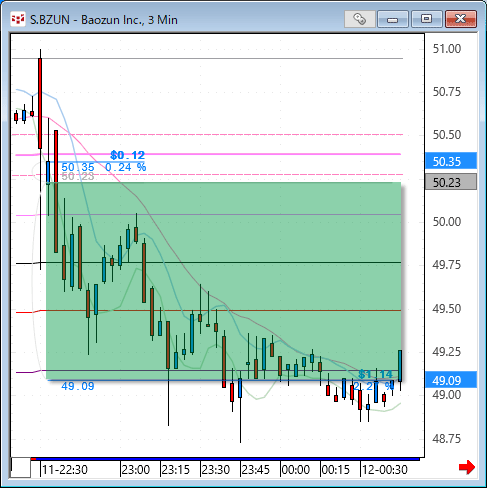This screenshot has height=488, width=487.
Task: Click the 50.35 blue price marker
Action: pos(451,161)
